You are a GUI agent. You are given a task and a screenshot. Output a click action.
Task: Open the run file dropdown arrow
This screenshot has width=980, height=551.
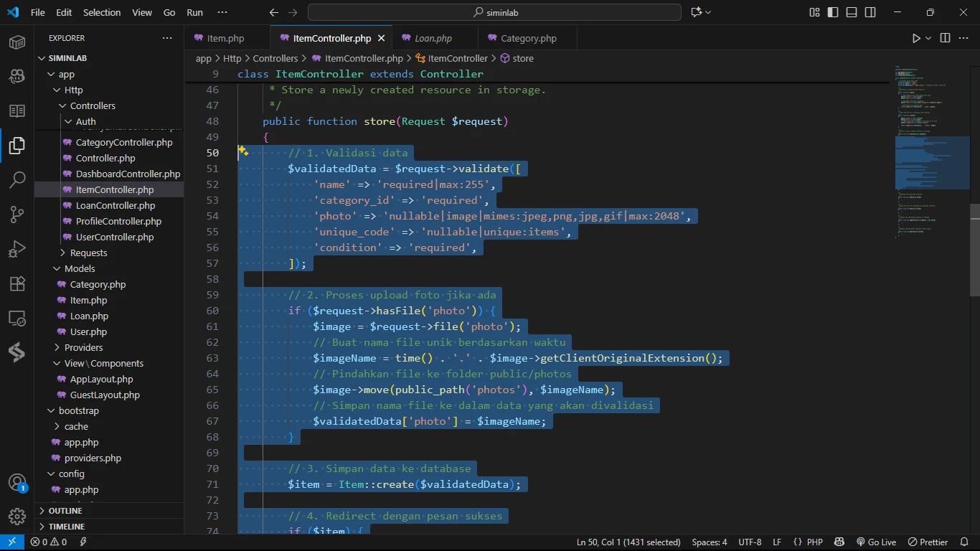928,38
